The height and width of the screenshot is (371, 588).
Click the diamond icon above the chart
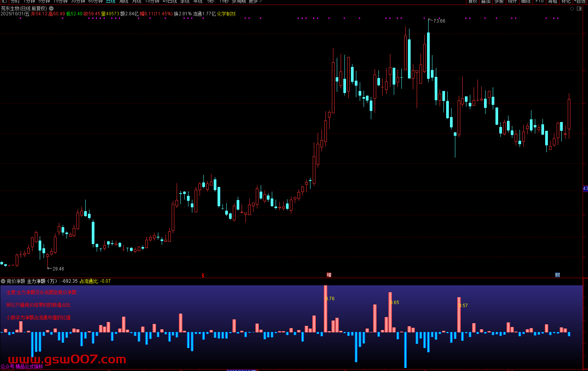572,8
